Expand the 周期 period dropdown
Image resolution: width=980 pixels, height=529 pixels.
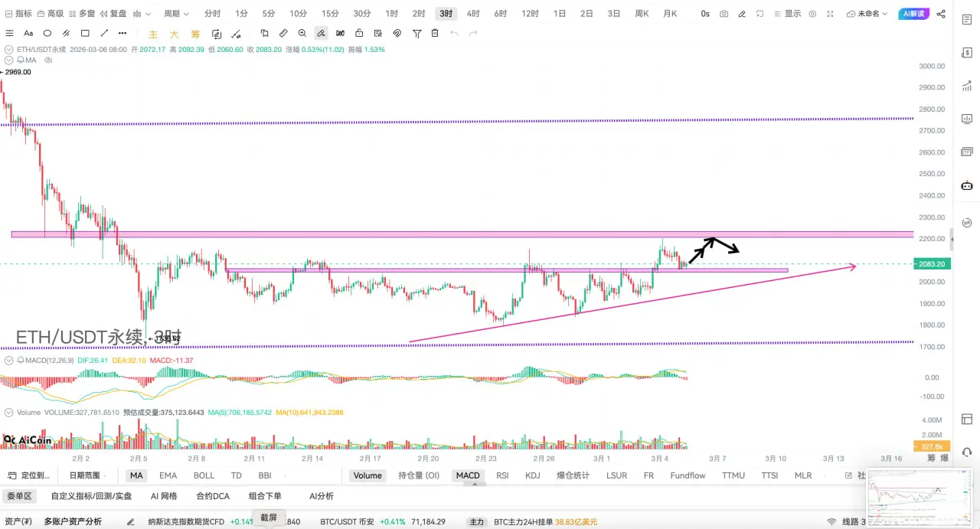177,14
